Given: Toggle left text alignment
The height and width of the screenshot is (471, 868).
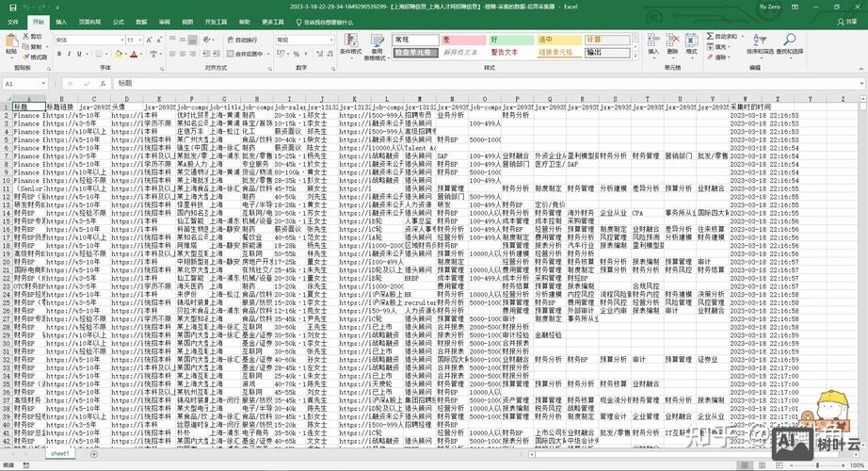Looking at the screenshot, I should [x=172, y=54].
